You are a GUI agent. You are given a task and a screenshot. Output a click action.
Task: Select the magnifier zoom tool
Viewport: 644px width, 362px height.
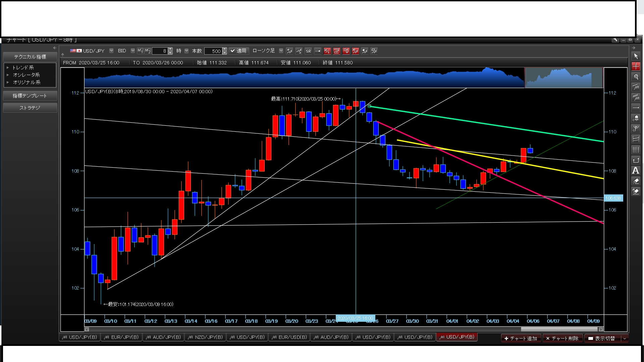pyautogui.click(x=636, y=77)
